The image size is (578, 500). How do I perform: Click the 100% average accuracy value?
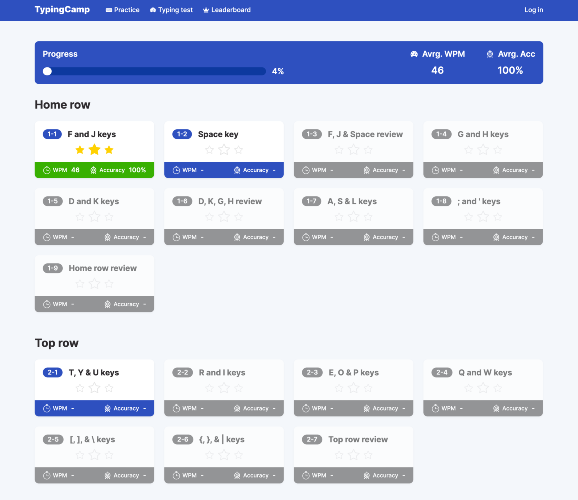[510, 70]
